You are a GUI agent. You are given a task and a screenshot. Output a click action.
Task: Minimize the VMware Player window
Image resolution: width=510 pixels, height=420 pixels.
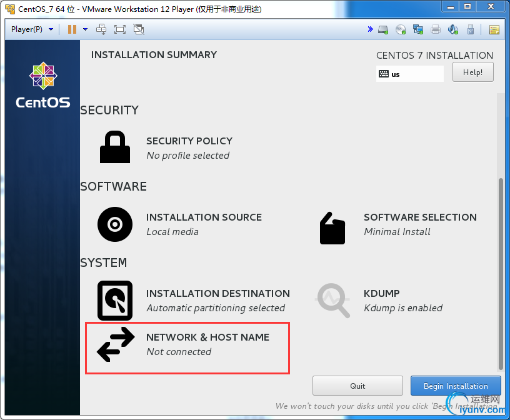(451, 7)
